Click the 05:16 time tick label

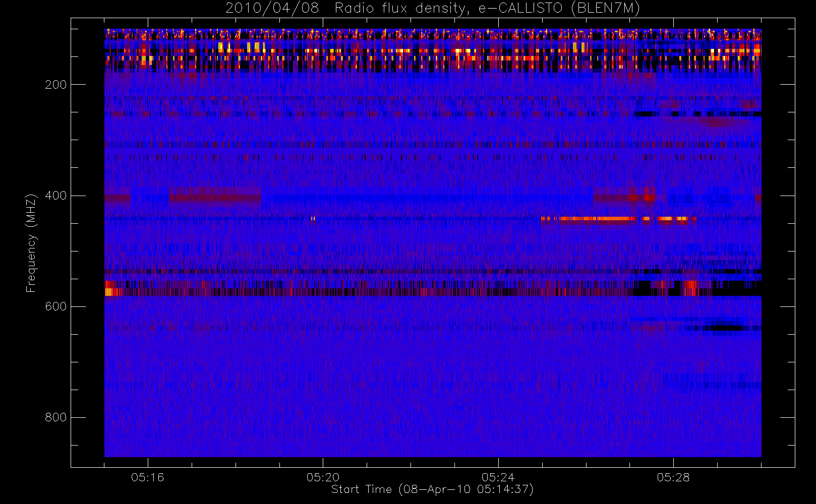pos(148,477)
